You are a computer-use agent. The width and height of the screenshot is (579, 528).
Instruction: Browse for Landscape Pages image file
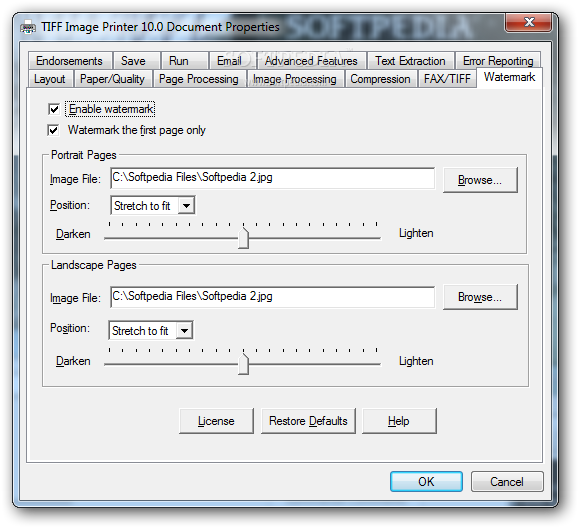pyautogui.click(x=480, y=297)
